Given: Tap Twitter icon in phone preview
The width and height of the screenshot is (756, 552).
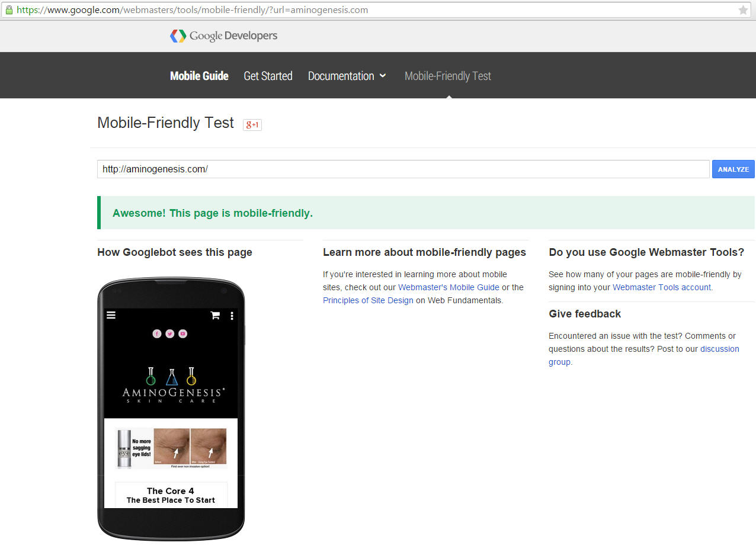Looking at the screenshot, I should coord(170,334).
